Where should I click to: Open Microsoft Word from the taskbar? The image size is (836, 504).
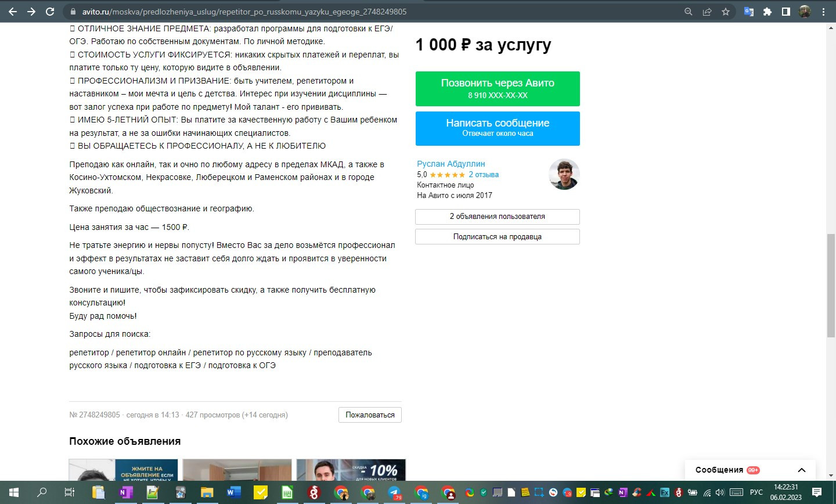pos(234,492)
